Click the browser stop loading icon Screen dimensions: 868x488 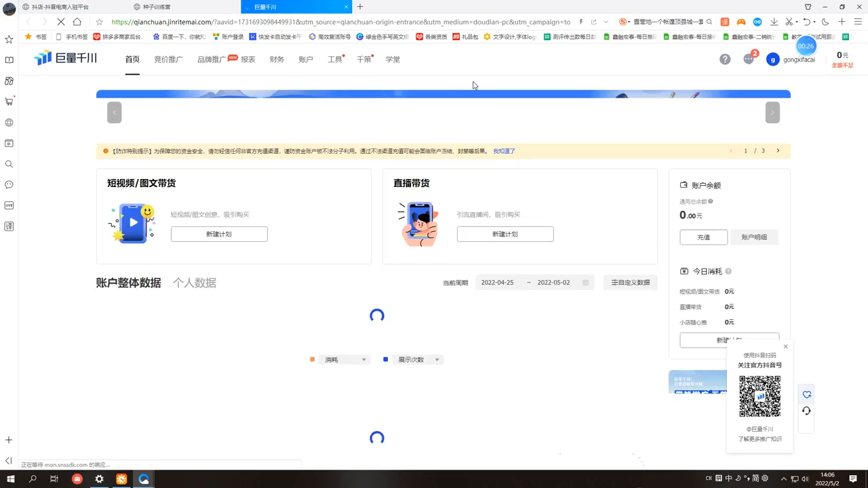(x=60, y=22)
